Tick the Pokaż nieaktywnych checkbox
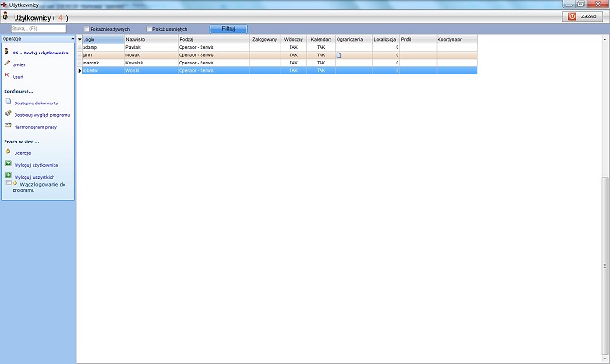610x364 pixels. (87, 29)
